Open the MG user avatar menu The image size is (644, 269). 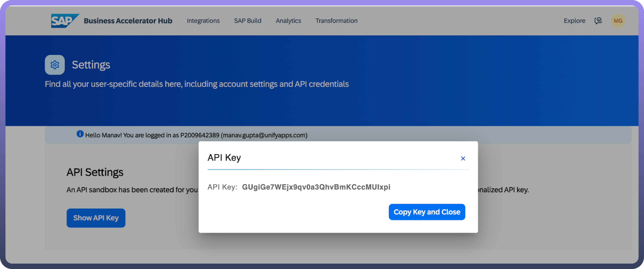coord(618,21)
